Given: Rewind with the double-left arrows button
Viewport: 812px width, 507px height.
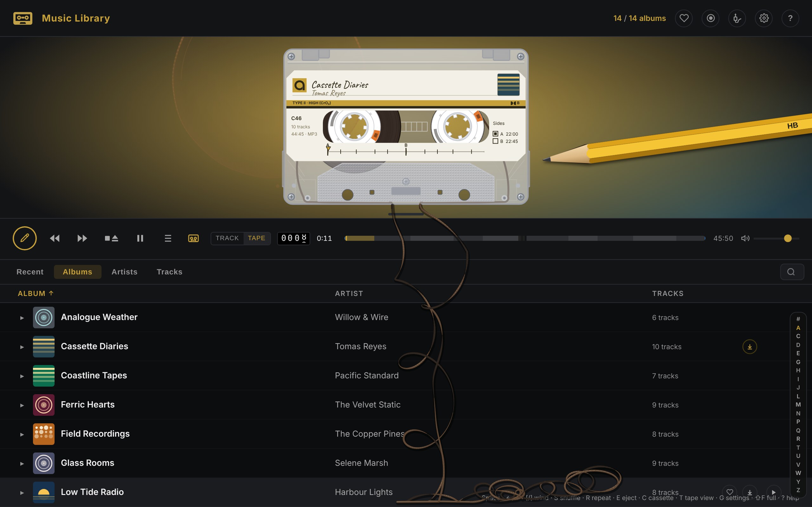Looking at the screenshot, I should [x=55, y=238].
